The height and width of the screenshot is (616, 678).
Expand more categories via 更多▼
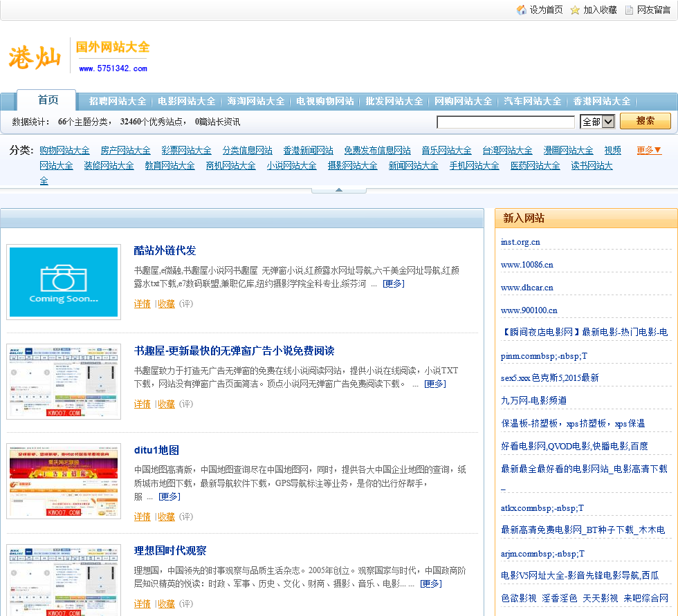[649, 150]
